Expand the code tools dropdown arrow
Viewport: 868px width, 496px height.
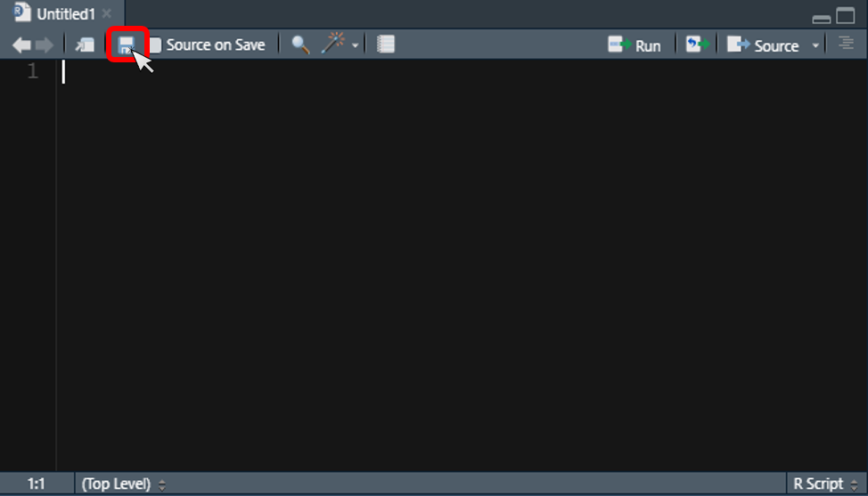tap(356, 45)
